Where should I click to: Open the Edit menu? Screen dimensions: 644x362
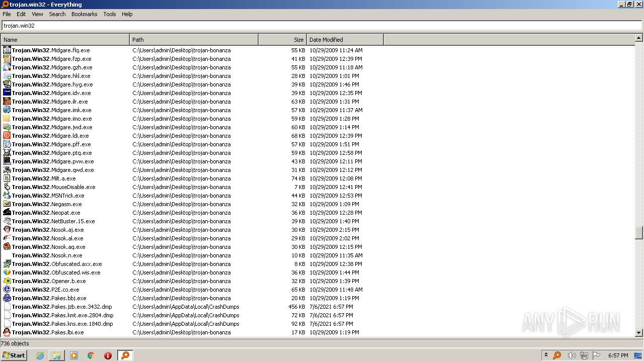pyautogui.click(x=21, y=14)
